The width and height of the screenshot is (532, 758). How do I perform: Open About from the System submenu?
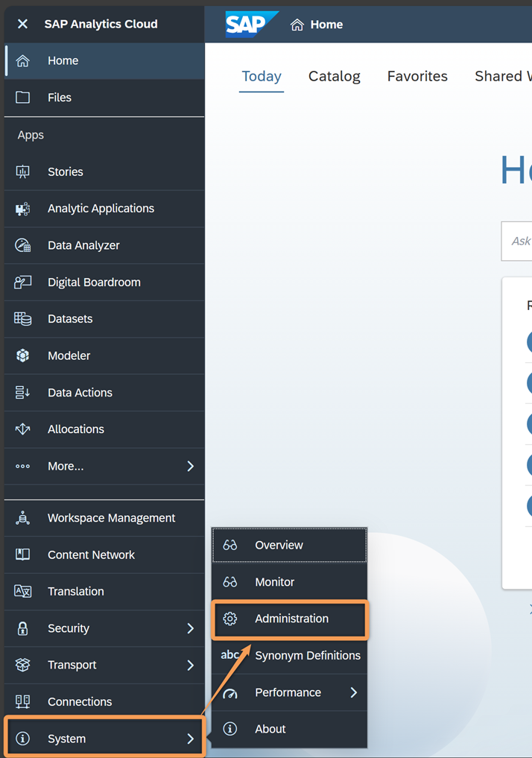coord(289,729)
